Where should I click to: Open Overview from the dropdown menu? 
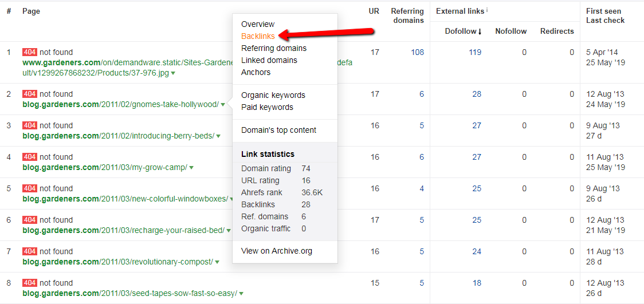(258, 24)
